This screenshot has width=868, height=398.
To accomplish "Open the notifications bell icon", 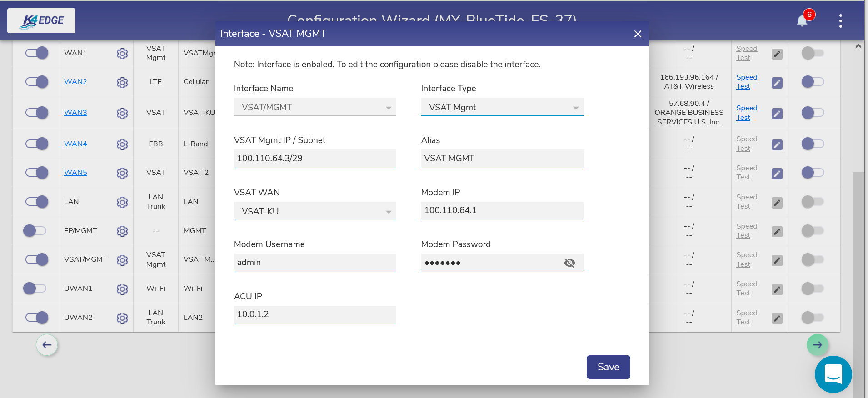I will click(x=803, y=20).
